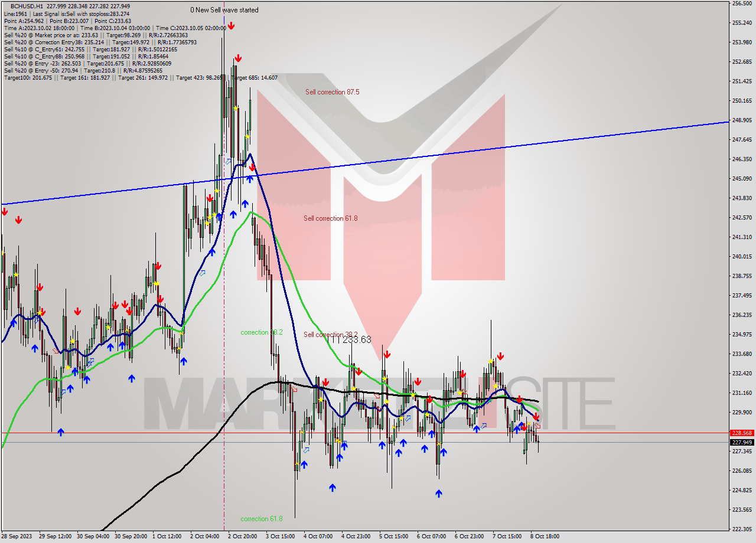Click the 'Sell %20 @ Entry -23' line
Screen dimensions: 756x543
87,63
